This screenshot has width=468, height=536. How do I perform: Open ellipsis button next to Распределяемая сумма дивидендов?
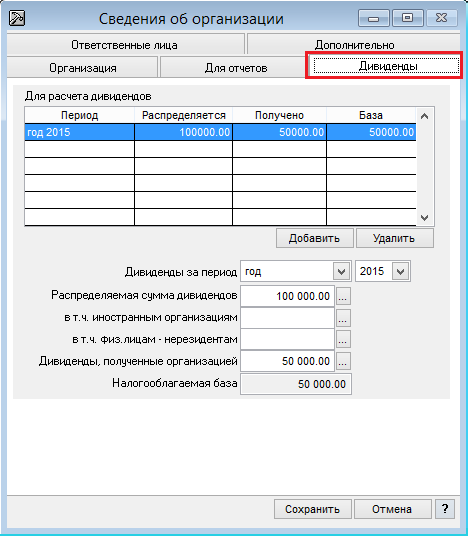(343, 296)
